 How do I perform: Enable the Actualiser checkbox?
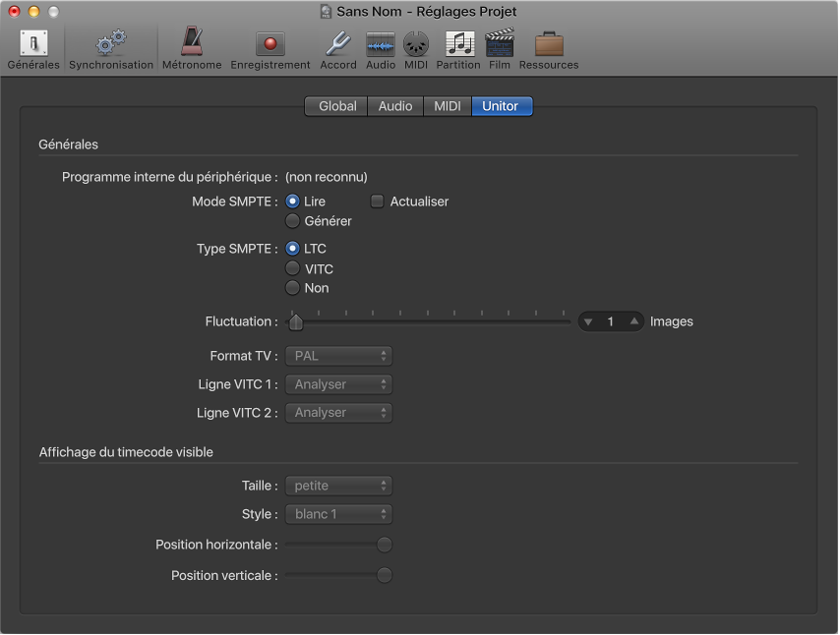tap(378, 202)
